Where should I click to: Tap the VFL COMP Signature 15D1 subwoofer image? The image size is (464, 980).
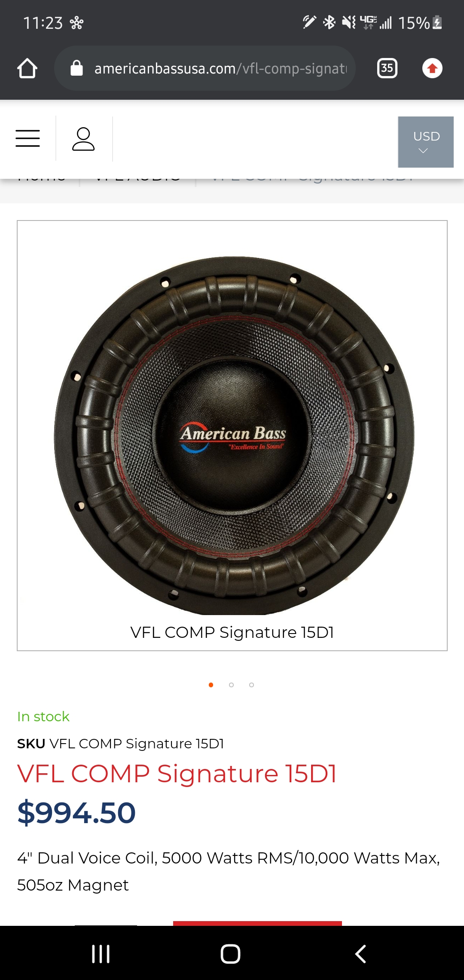coord(234,435)
